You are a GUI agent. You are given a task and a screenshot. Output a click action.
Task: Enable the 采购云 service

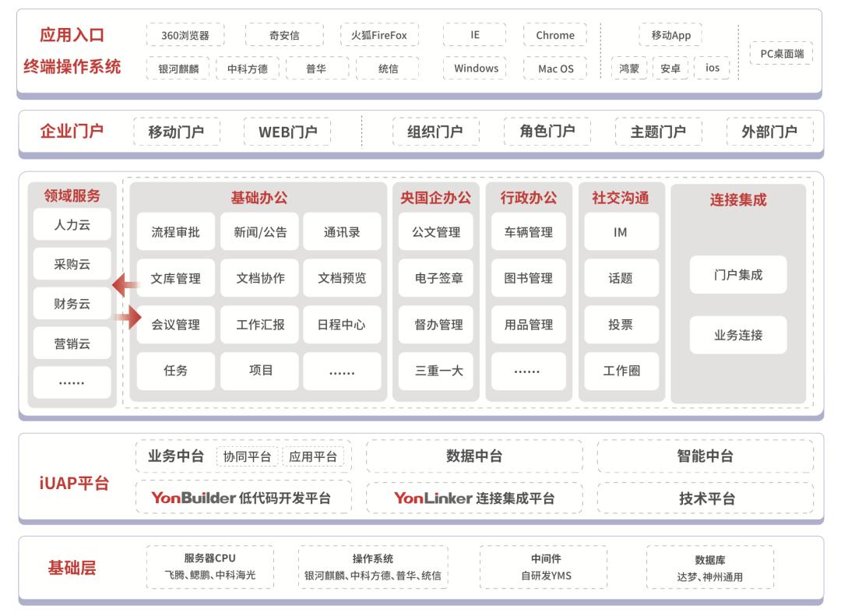pyautogui.click(x=72, y=264)
